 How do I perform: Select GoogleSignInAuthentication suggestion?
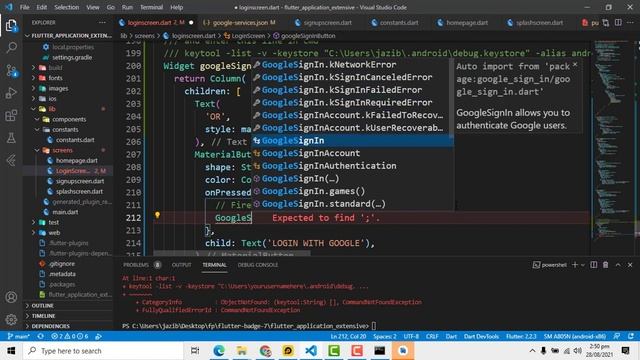coord(352,166)
